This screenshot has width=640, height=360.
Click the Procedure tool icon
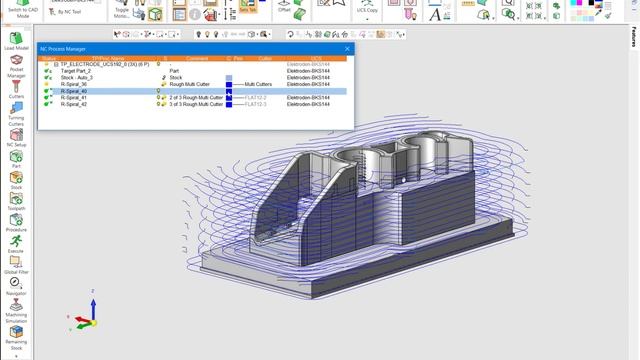[16, 223]
